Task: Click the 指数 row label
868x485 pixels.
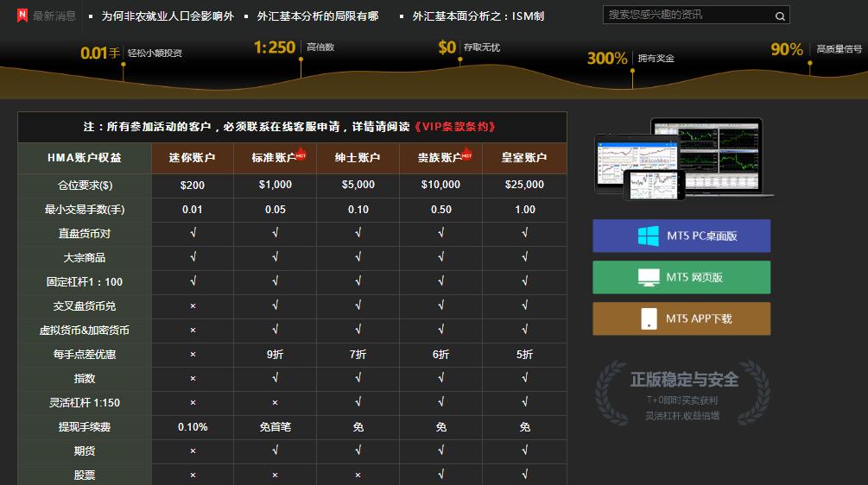Action: pos(85,379)
